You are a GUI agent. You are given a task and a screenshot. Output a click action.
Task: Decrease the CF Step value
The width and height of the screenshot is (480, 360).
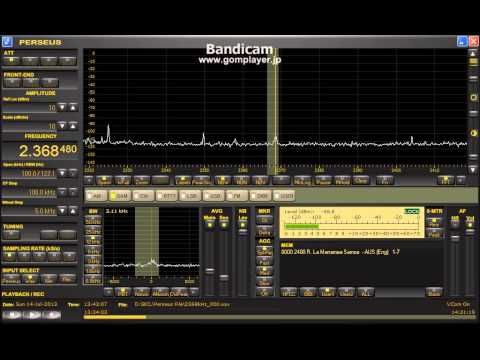tap(62, 192)
